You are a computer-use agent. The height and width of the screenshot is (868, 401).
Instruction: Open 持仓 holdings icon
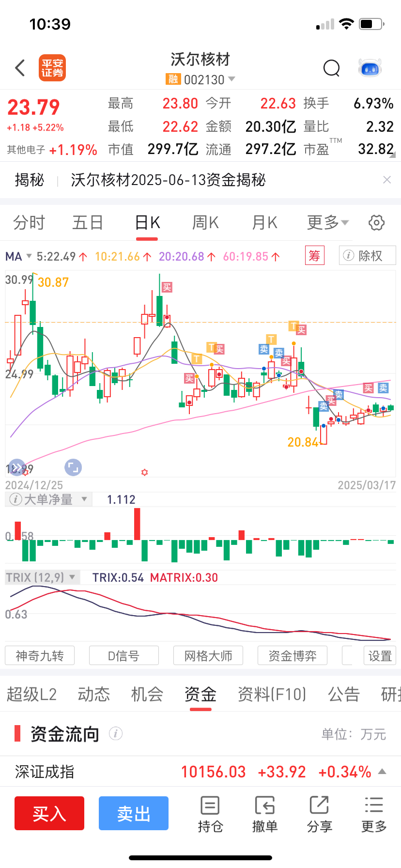(210, 814)
